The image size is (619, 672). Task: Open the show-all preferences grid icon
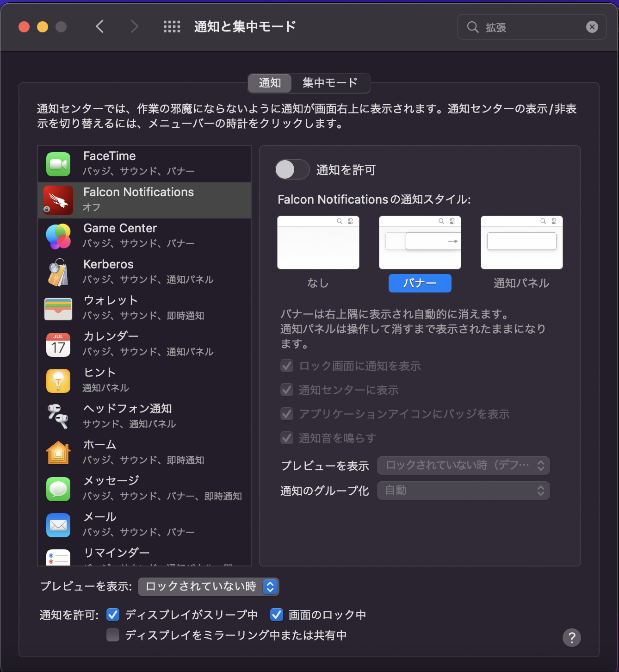point(172,27)
